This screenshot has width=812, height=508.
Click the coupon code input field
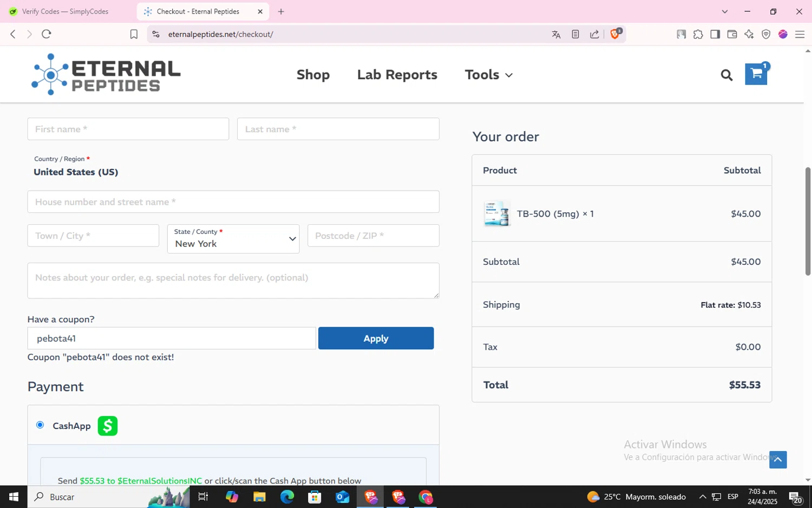pos(172,338)
